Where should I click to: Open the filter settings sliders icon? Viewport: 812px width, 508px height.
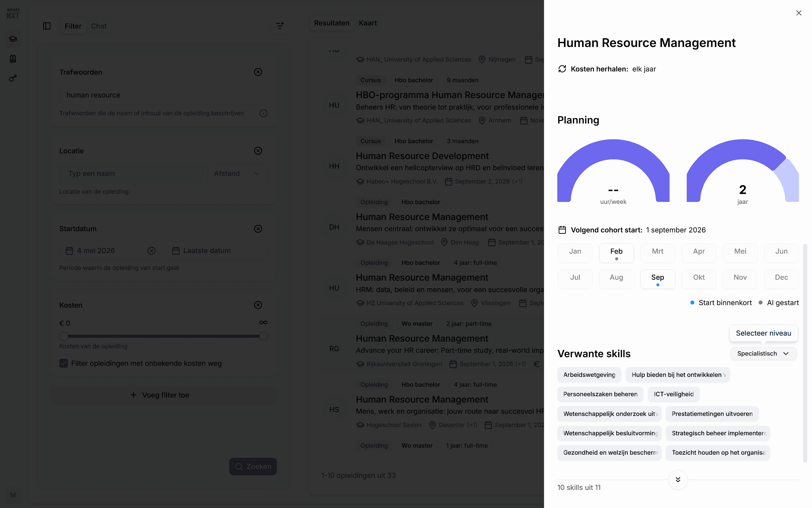(x=279, y=25)
